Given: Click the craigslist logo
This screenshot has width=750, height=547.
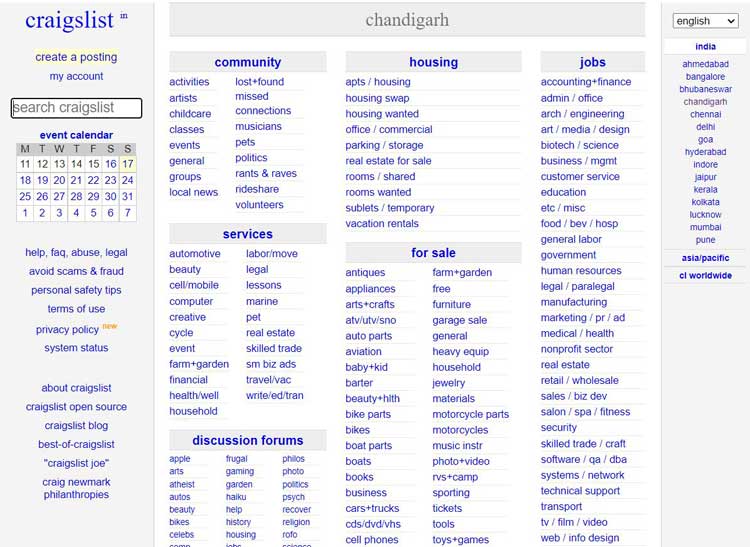Looking at the screenshot, I should tap(69, 20).
